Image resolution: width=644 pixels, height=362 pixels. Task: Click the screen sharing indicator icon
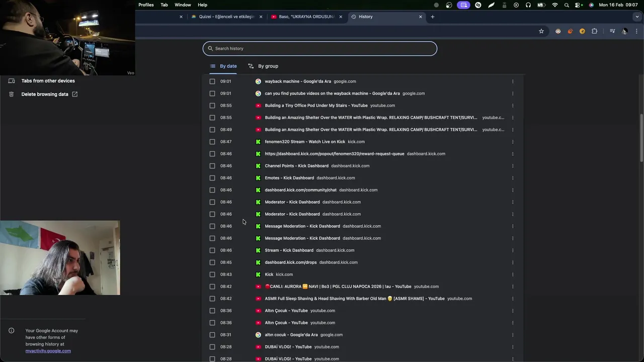point(464,5)
